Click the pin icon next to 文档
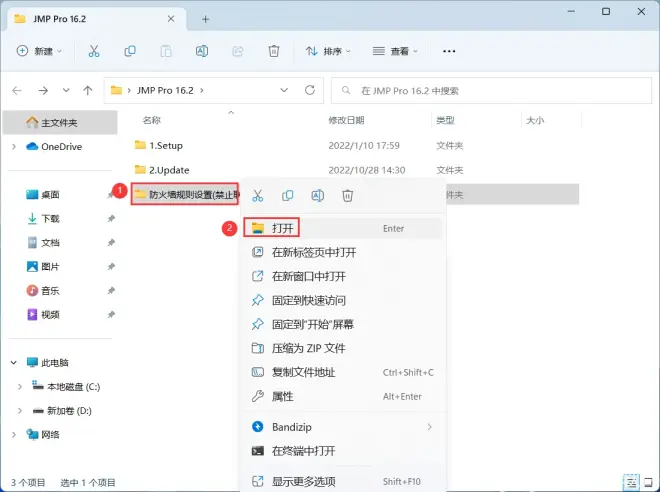 pyautogui.click(x=111, y=242)
